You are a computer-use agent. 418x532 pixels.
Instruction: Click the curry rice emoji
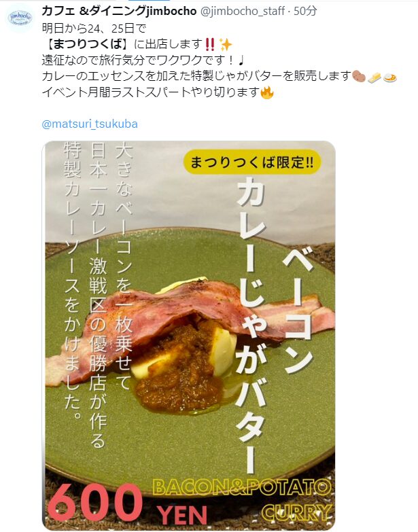[x=390, y=77]
